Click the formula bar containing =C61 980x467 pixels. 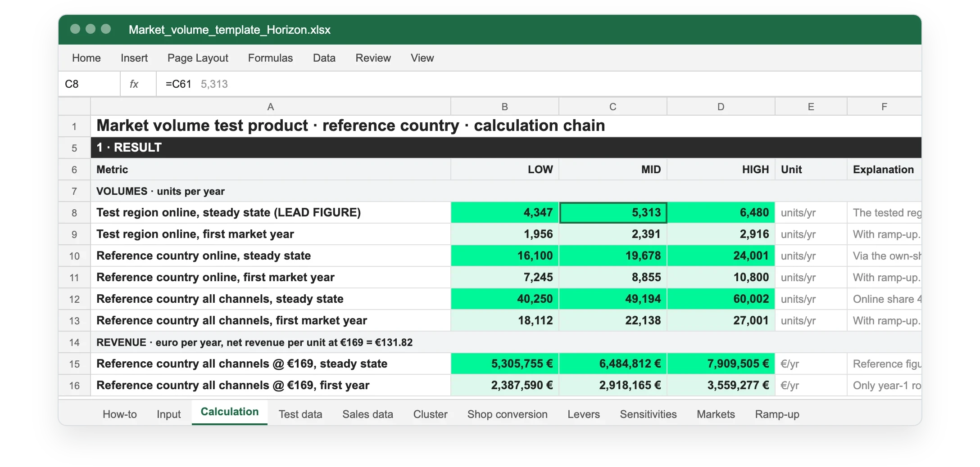(538, 84)
